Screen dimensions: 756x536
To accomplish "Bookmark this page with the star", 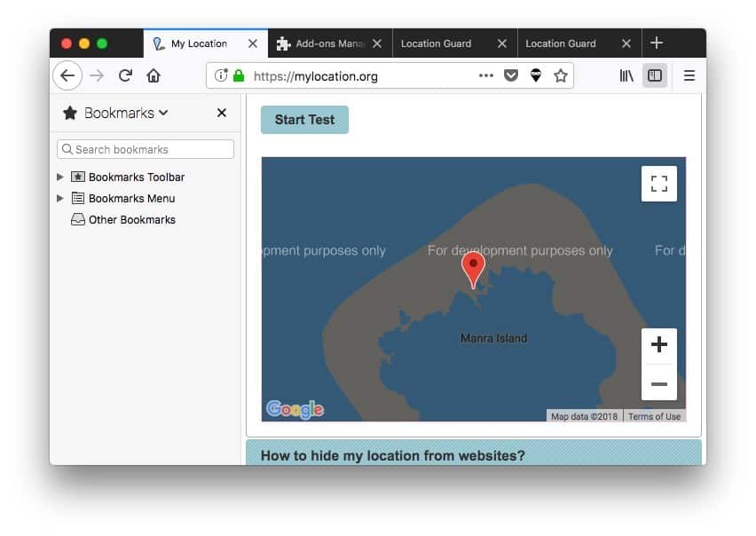I will coord(560,76).
